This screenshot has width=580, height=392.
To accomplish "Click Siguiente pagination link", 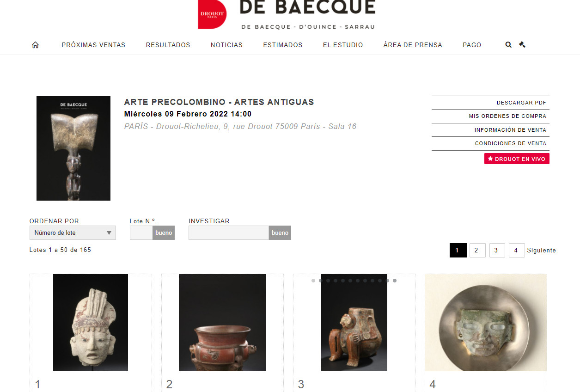I will (x=541, y=250).
